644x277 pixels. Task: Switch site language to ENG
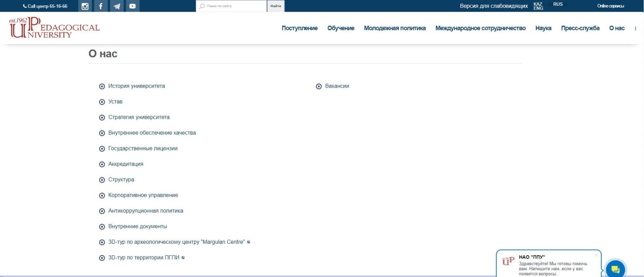pyautogui.click(x=538, y=8)
